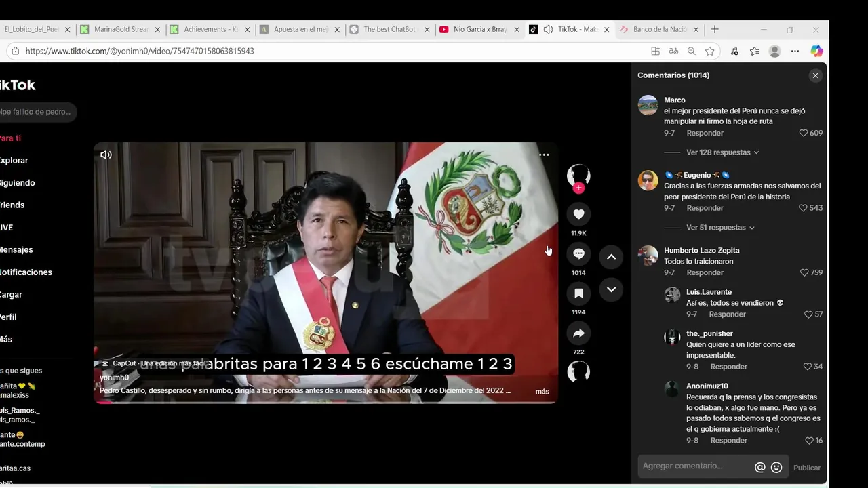Follow creator with red plus badge
Viewport: 868px width, 488px height.
pyautogui.click(x=578, y=188)
